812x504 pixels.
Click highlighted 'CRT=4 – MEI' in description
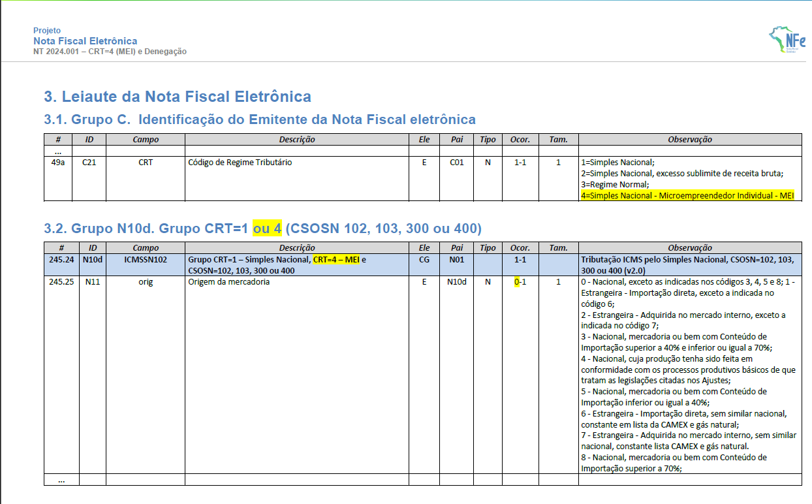point(337,260)
